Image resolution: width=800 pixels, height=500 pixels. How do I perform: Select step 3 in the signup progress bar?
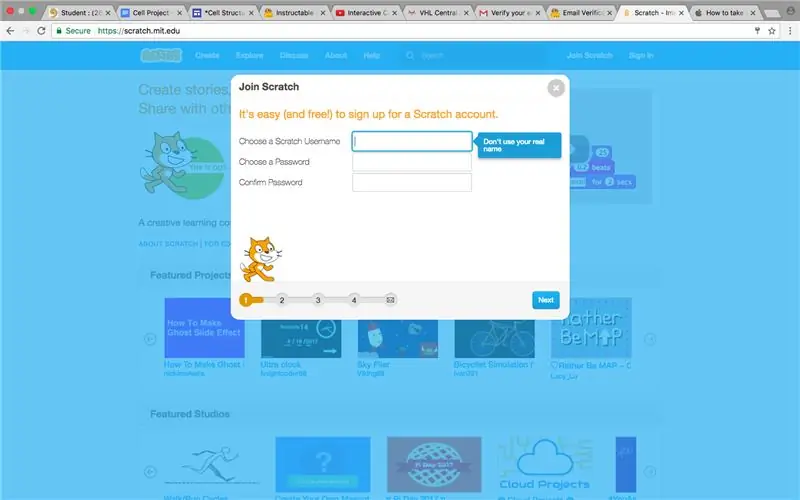[x=318, y=300]
